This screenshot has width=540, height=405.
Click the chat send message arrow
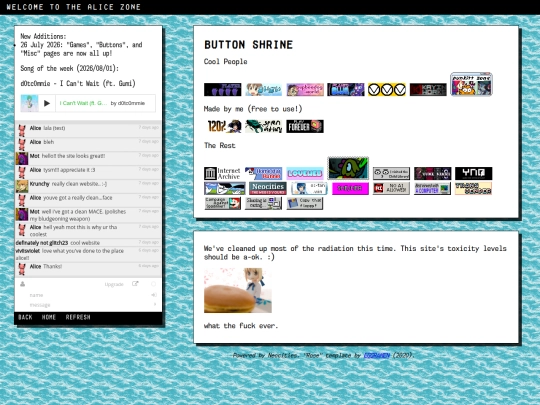(155, 304)
